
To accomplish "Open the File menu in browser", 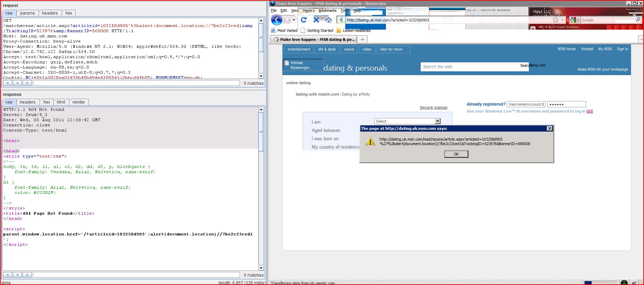I will tap(274, 10).
